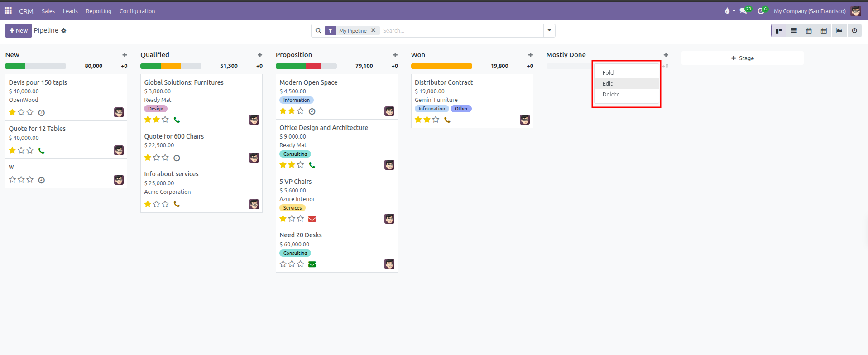This screenshot has height=355, width=868.
Task: Switch to graph view icon
Action: [x=839, y=31]
